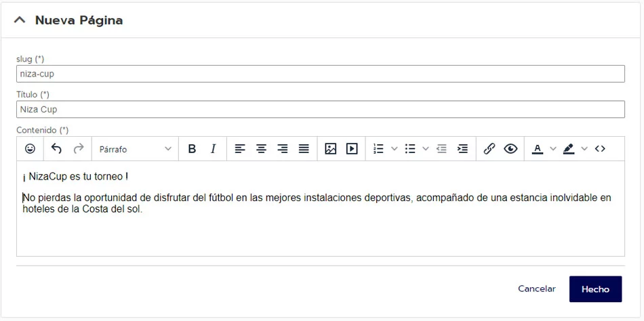Viewport: 644px width, 321px height.
Task: Click the undo arrow icon
Action: tap(56, 149)
